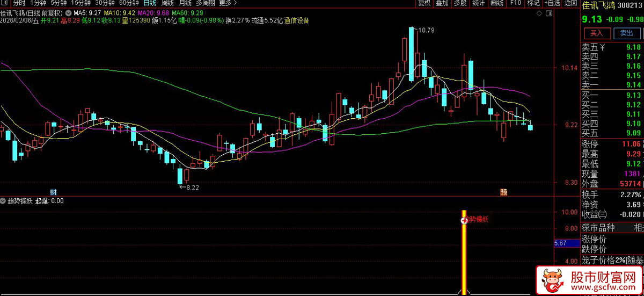
Task: Open the 统计 statistics button
Action: (478, 3)
